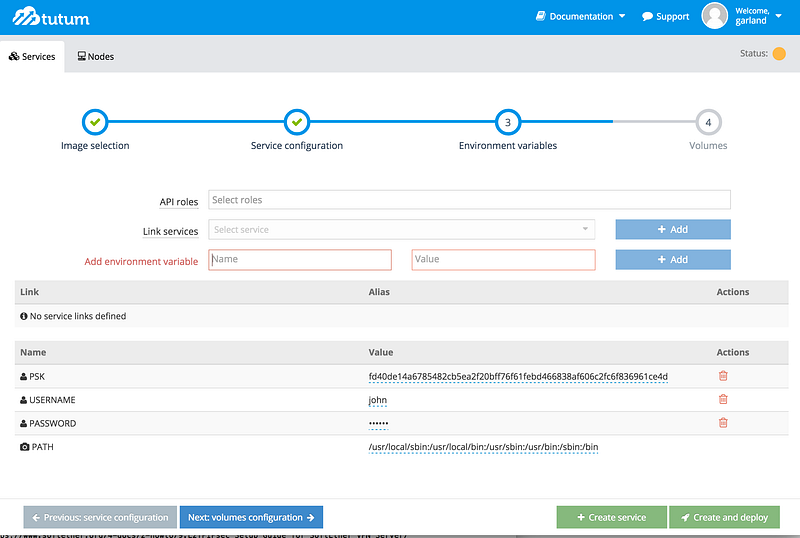This screenshot has width=800, height=538.
Task: Edit the USERNAME value john
Action: coord(378,400)
